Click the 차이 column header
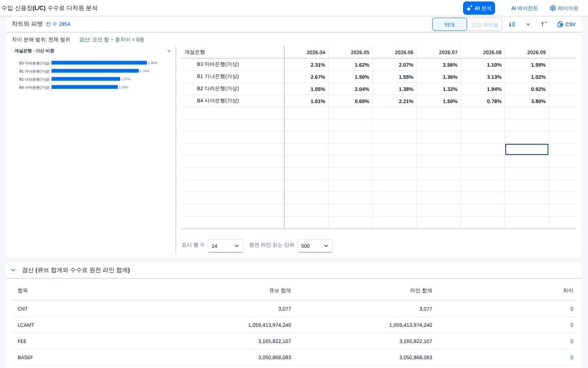Image resolution: width=588 pixels, height=368 pixels. (x=568, y=290)
